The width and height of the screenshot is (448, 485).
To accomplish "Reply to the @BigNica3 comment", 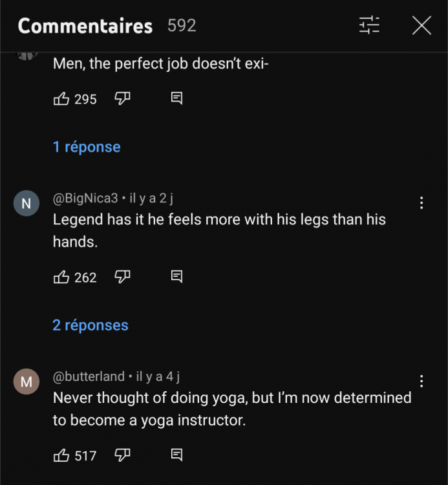I will click(x=176, y=277).
